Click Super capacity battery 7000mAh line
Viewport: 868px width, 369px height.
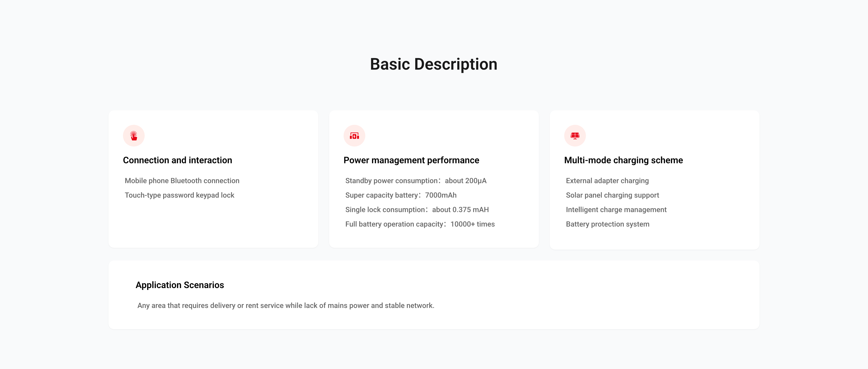[x=401, y=195]
